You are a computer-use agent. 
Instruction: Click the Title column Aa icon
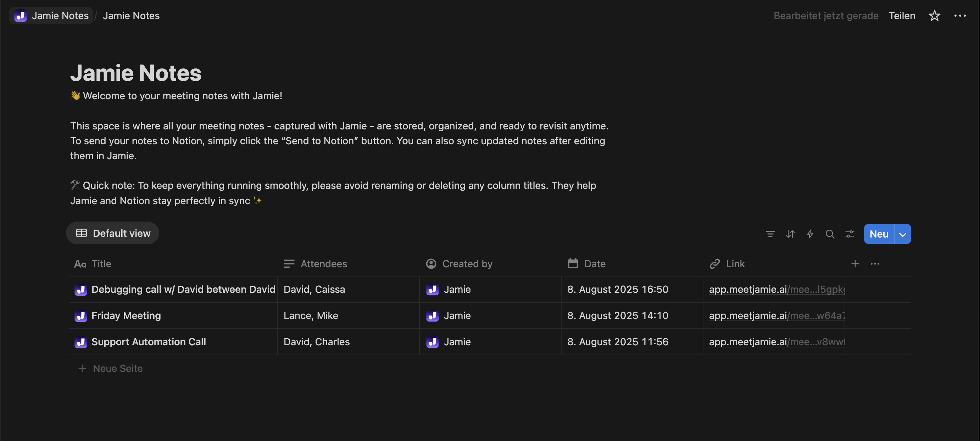point(80,264)
